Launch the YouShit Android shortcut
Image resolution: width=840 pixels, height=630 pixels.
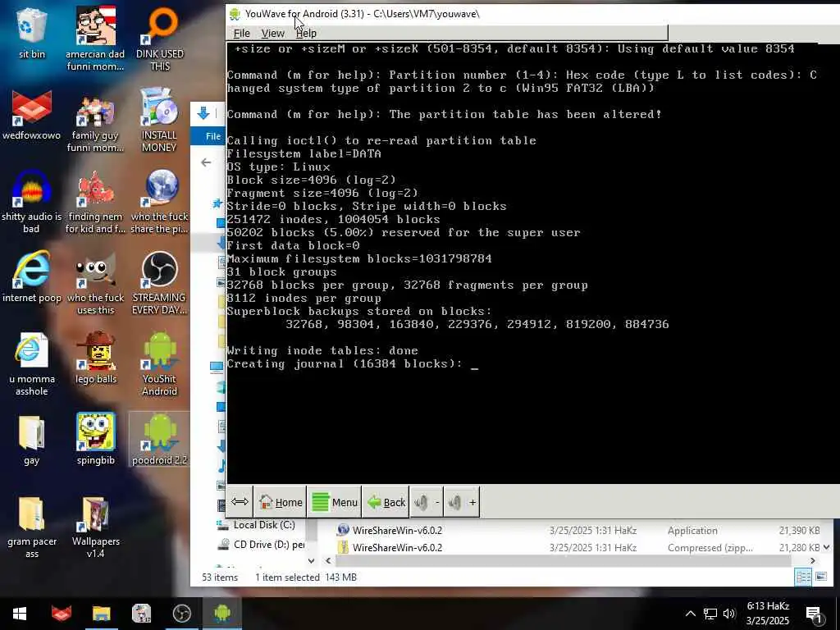pos(159,364)
